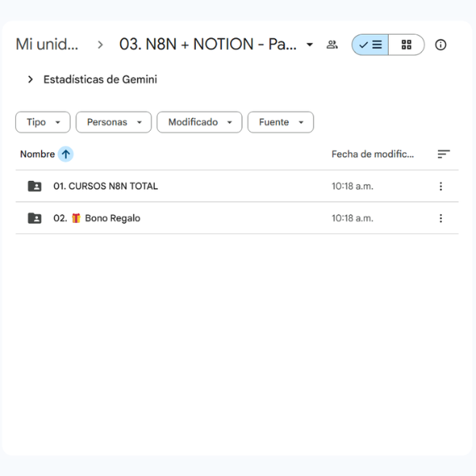Click 10:18 a.m. in the CURSOS N8N TOTAL row
This screenshot has height=476, width=476.
coord(352,186)
